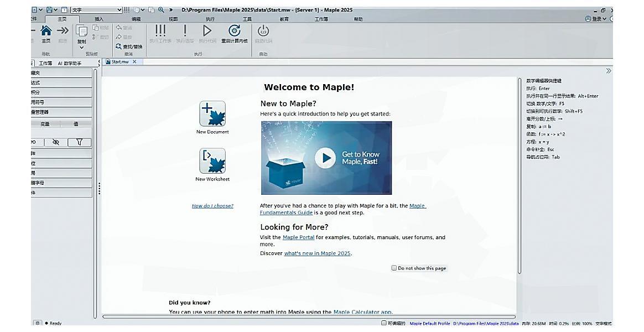Click 重启计算内核 restart kernel icon

234,31
